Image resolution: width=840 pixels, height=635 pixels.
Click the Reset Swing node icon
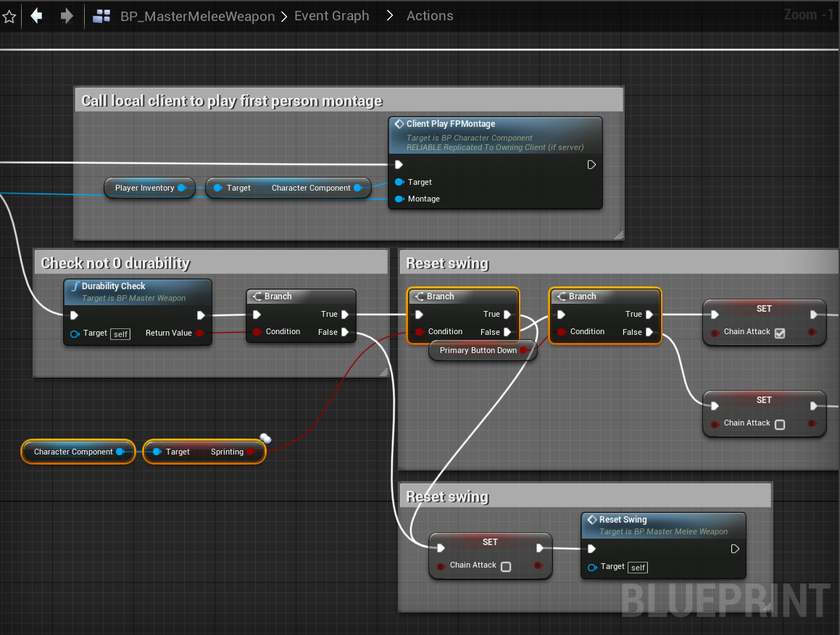(x=591, y=520)
